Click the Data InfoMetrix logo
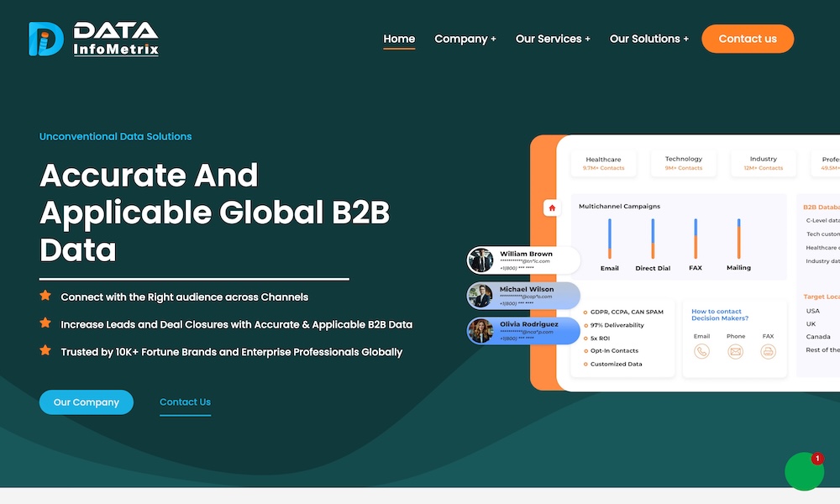Image resolution: width=840 pixels, height=504 pixels. (92, 39)
